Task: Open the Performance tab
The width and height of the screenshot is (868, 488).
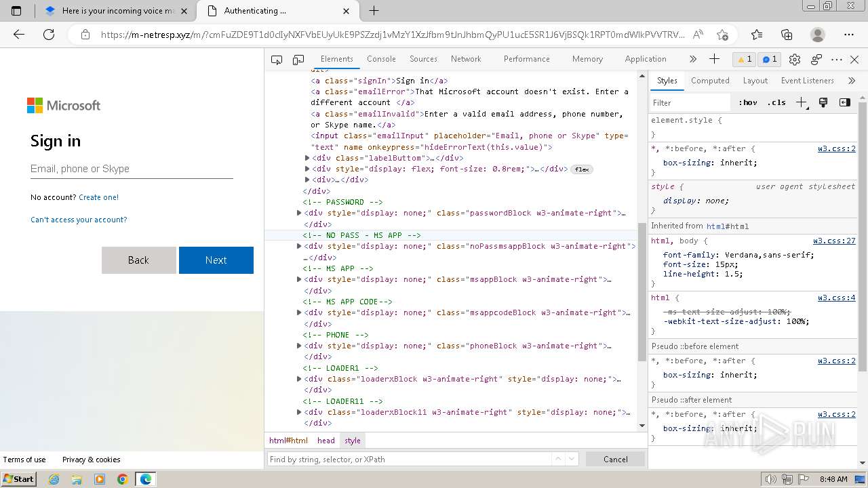Action: 526,59
